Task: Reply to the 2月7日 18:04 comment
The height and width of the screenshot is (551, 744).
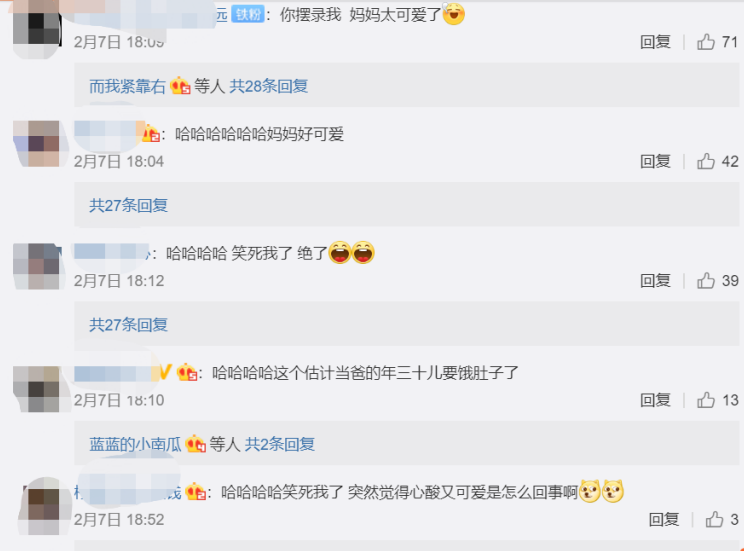Action: (x=655, y=161)
